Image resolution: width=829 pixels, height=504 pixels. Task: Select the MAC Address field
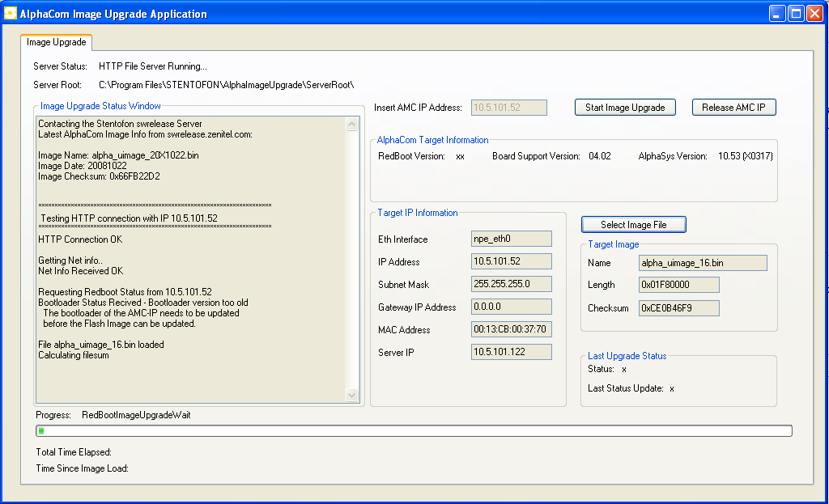pos(511,329)
